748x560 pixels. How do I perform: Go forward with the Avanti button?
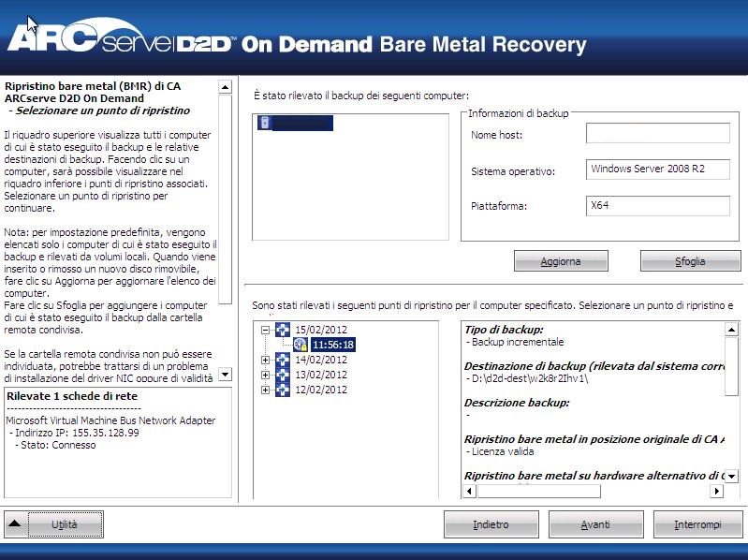click(x=595, y=525)
